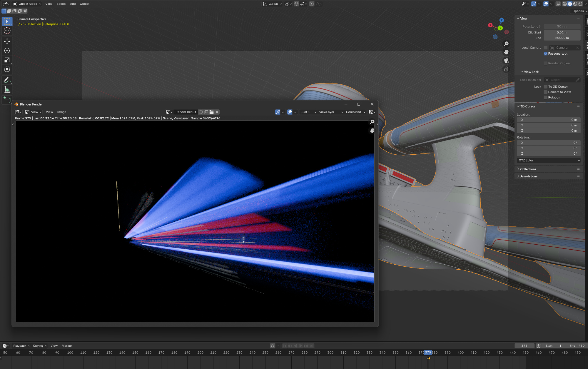Open the Object Mode dropdown
This screenshot has width=588, height=369.
coord(27,4)
